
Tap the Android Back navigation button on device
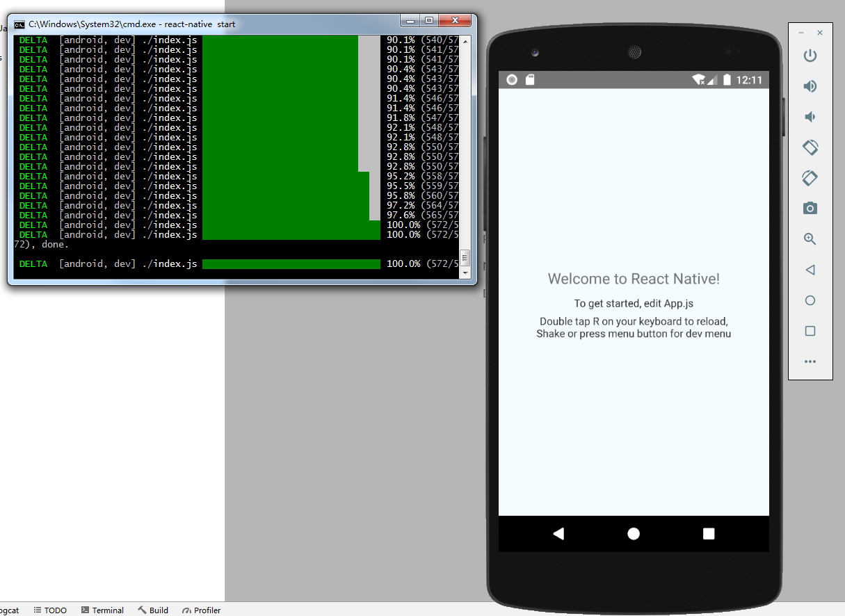558,533
